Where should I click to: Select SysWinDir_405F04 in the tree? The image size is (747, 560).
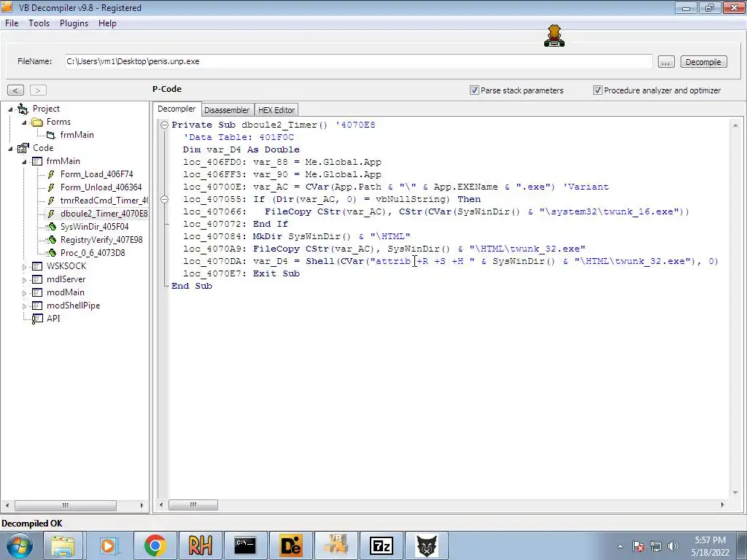[x=94, y=227]
